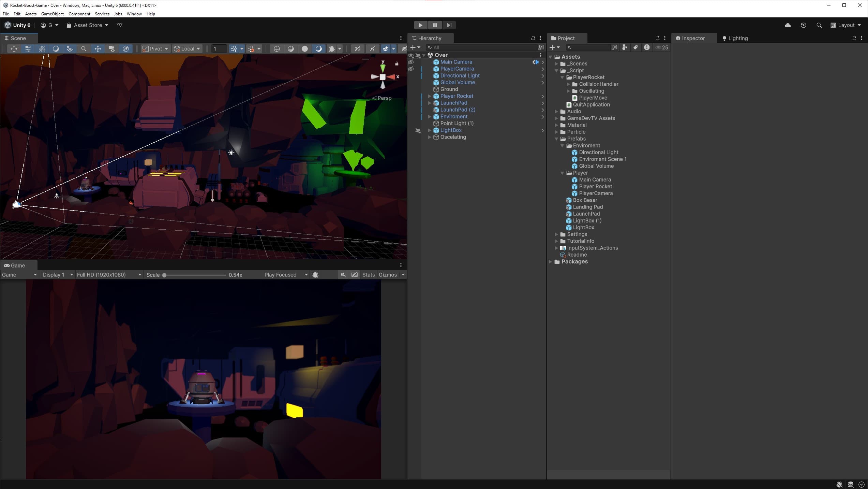
Task: Open the GameObject menu
Action: [x=53, y=14]
